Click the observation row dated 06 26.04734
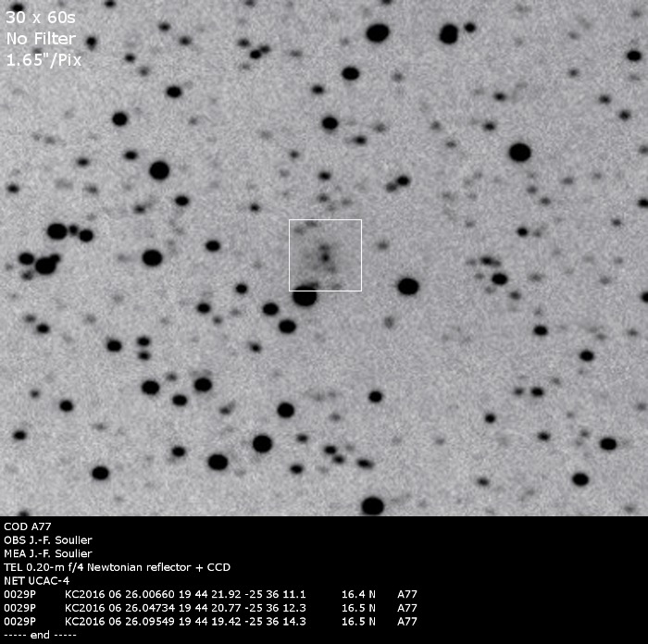This screenshot has width=648, height=644. click(210, 608)
